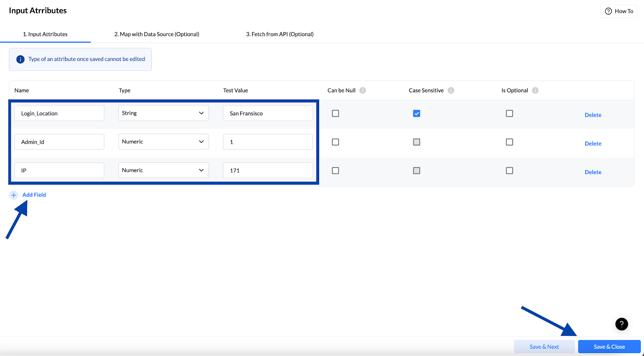Screen dimensions: 644x356
Task: Click the San Fransisco test value field
Action: 268,114
